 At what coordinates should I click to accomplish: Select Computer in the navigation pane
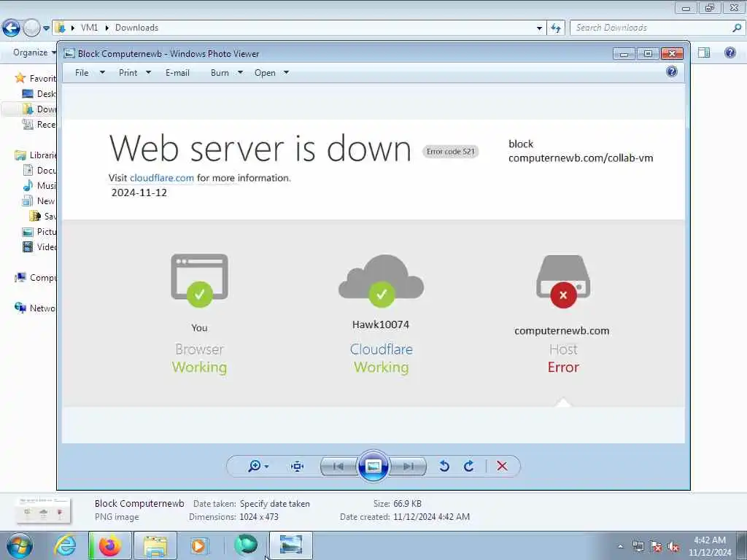point(35,277)
